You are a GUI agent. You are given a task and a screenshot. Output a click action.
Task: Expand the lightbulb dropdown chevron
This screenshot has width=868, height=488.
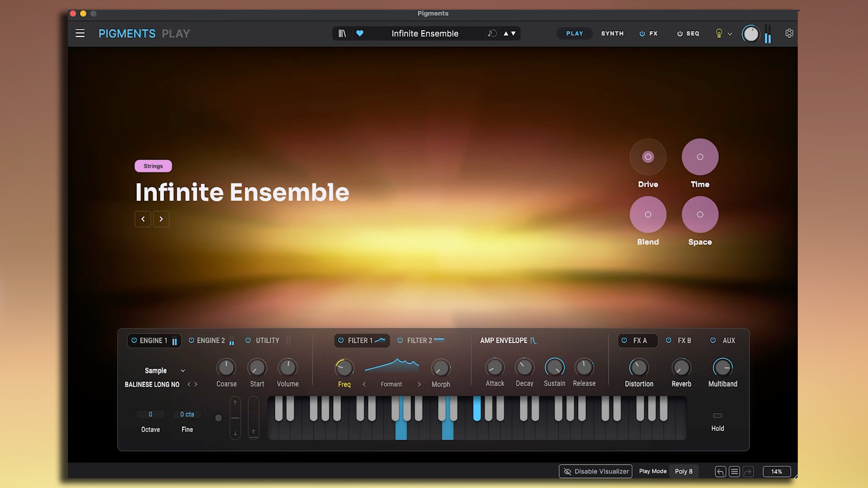[x=730, y=34]
